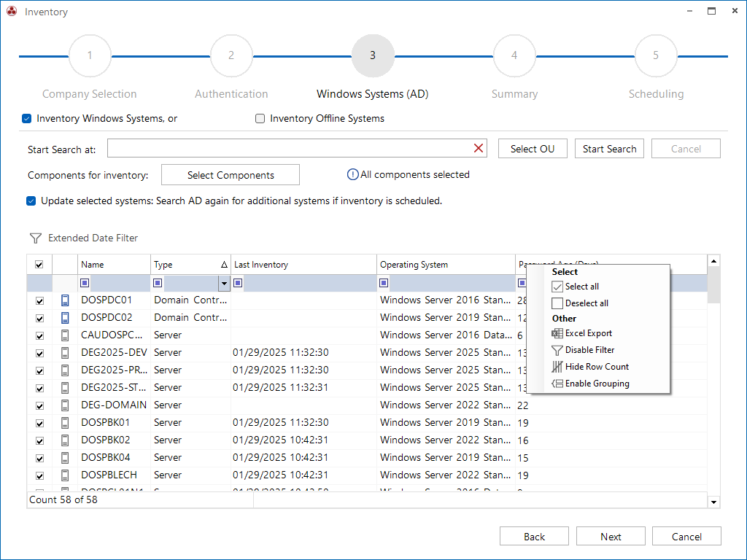Click the table's scrollbar down arrow

click(713, 502)
